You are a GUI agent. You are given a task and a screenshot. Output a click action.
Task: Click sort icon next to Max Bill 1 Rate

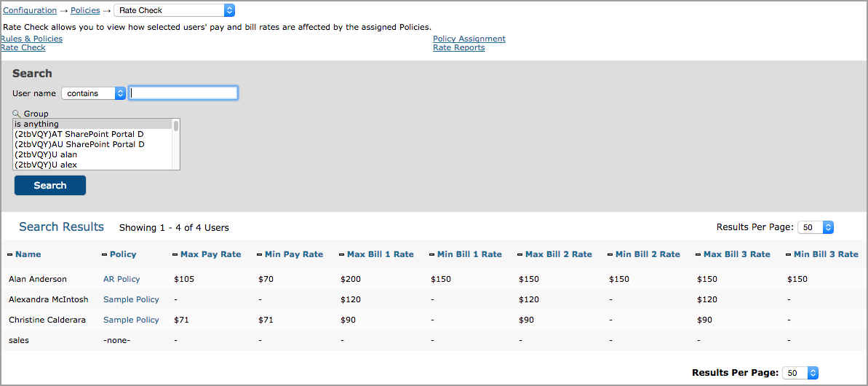coord(341,255)
